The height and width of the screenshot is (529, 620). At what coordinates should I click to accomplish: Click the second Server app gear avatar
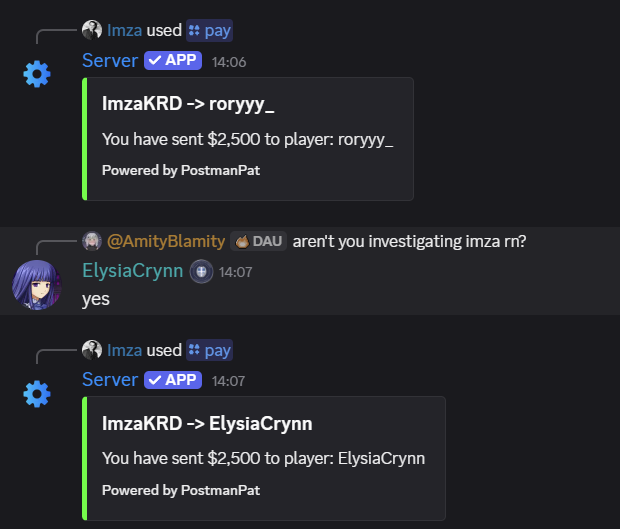tap(37, 394)
